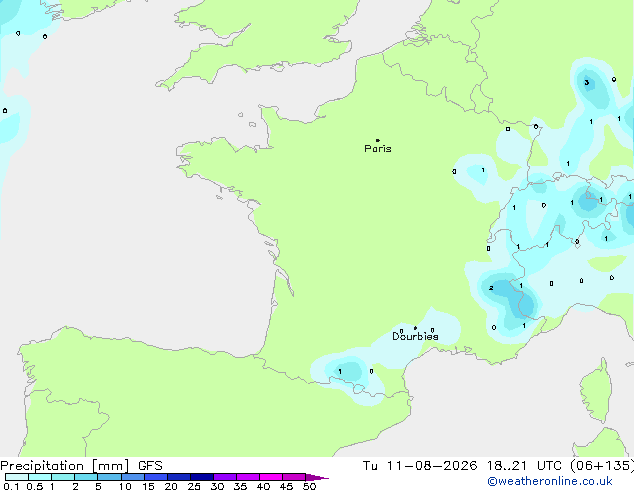Click the Dourbies location label
The height and width of the screenshot is (490, 634).
[415, 336]
